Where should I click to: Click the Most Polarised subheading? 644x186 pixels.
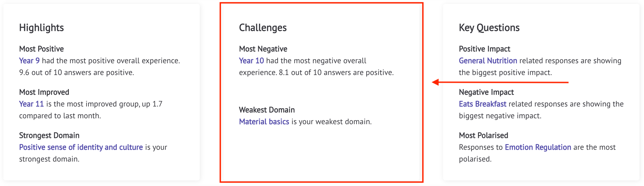484,135
